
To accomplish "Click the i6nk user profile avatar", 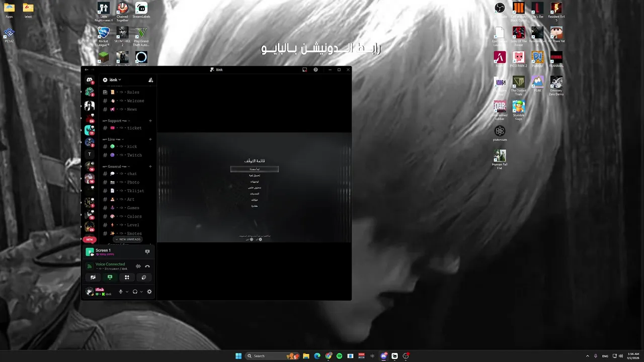I will pyautogui.click(x=90, y=292).
